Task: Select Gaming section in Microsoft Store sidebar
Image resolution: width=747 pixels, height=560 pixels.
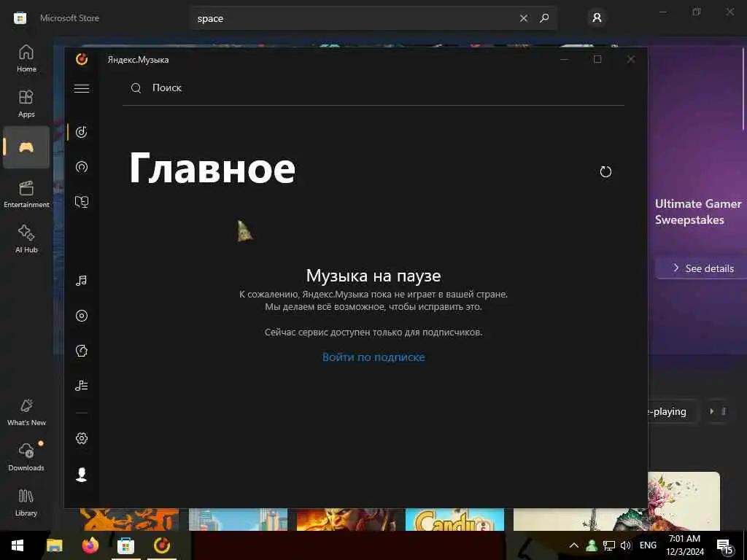Action: pos(26,147)
